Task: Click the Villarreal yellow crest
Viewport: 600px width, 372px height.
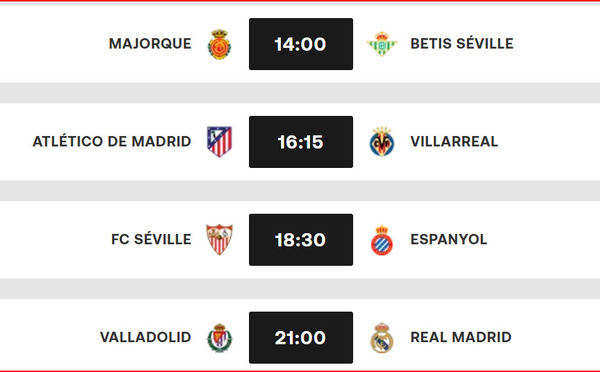Action: coord(382,142)
